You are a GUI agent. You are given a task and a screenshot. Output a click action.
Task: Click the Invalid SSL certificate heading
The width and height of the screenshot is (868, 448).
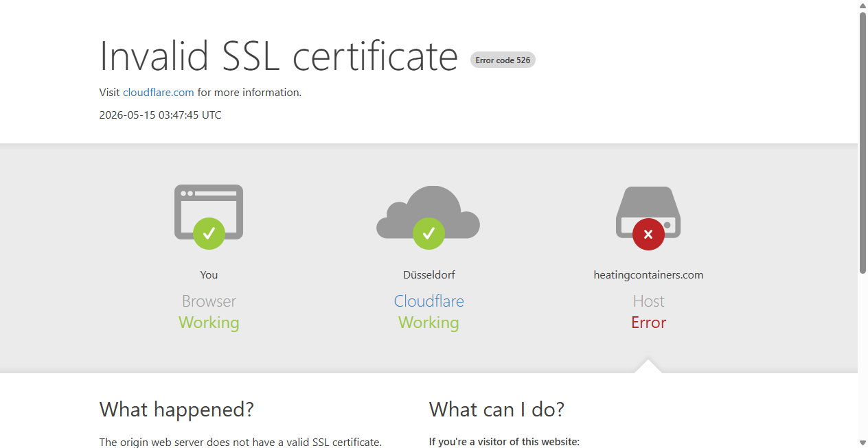point(279,56)
